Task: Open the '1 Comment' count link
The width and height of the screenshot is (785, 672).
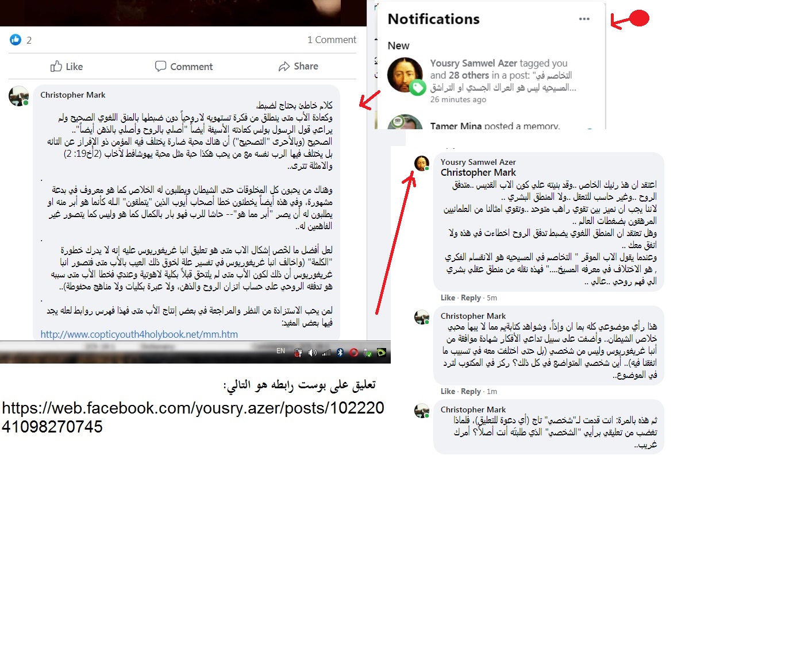Action: [x=332, y=40]
